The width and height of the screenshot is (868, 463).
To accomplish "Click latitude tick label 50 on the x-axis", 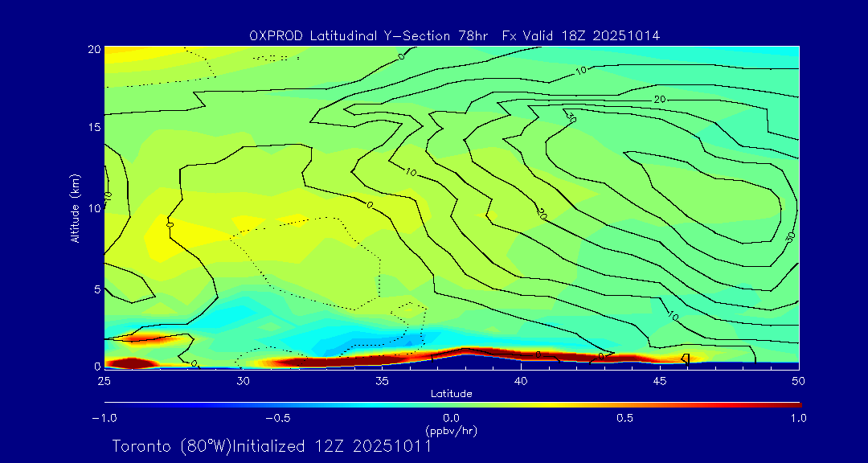I will 798,379.
